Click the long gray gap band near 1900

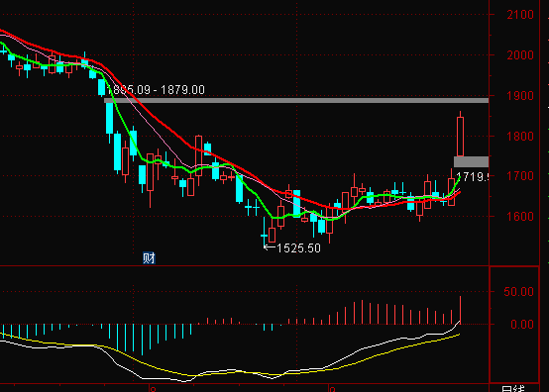coord(296,100)
